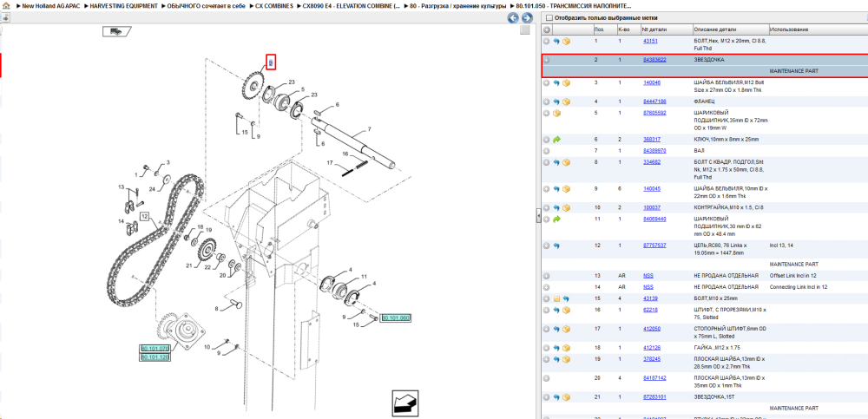The width and height of the screenshot is (868, 419).
Task: Add flat washer 84187142 with plus icon
Action: 546,378
